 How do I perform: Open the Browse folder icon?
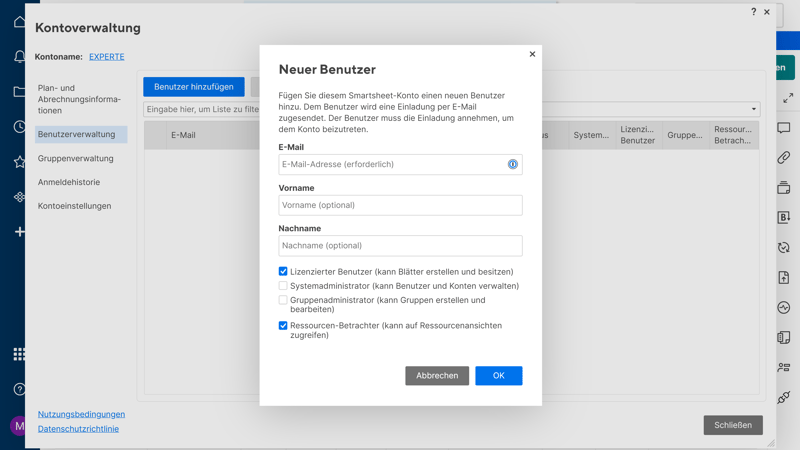[19, 92]
